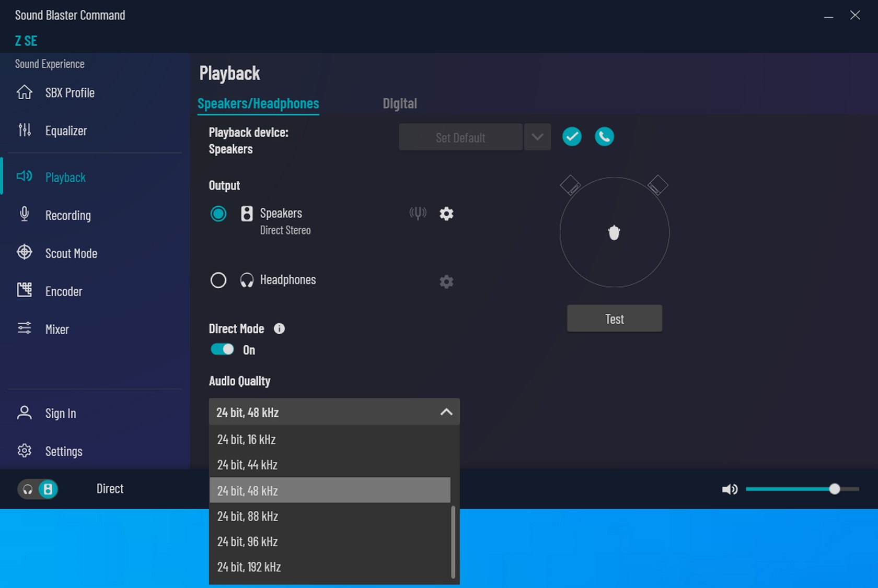Click the Direct profile label in bottom bar
878x588 pixels.
(x=110, y=489)
